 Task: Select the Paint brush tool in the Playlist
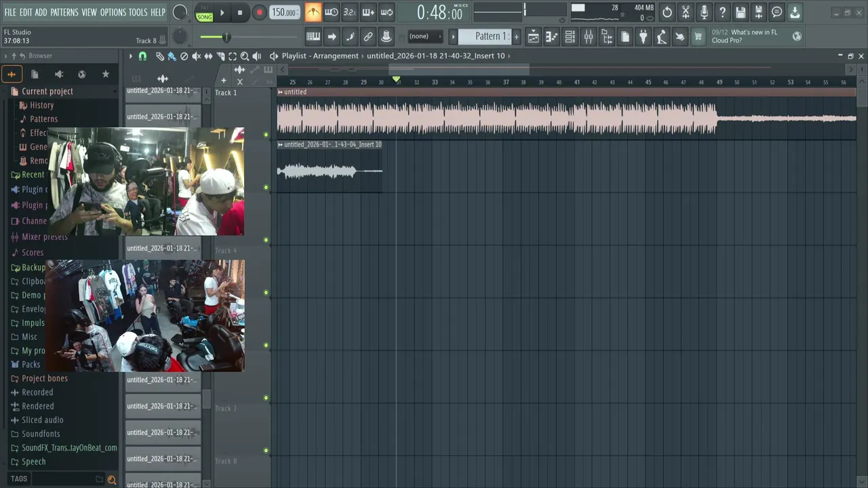point(172,56)
